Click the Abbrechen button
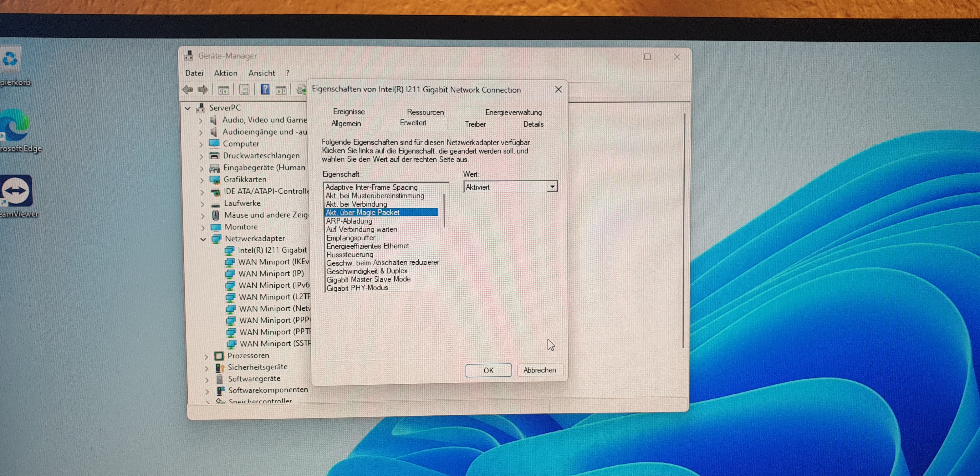The width and height of the screenshot is (980, 476). [x=540, y=370]
